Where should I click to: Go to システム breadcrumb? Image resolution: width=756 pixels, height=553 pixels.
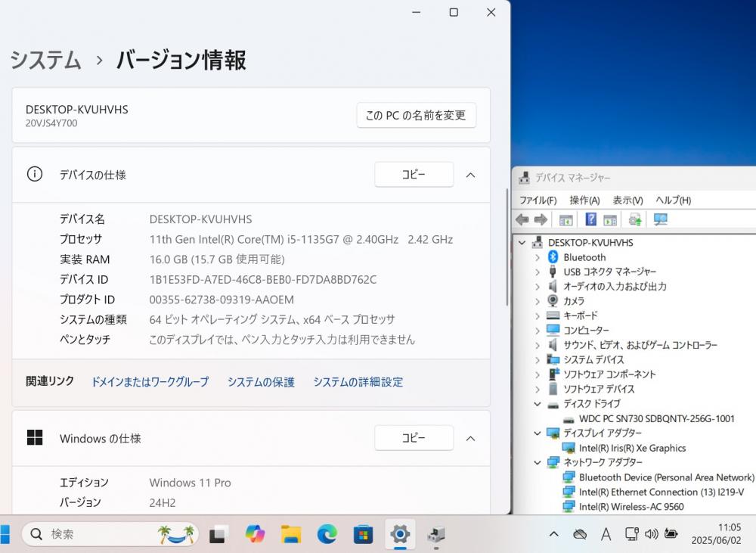click(45, 61)
